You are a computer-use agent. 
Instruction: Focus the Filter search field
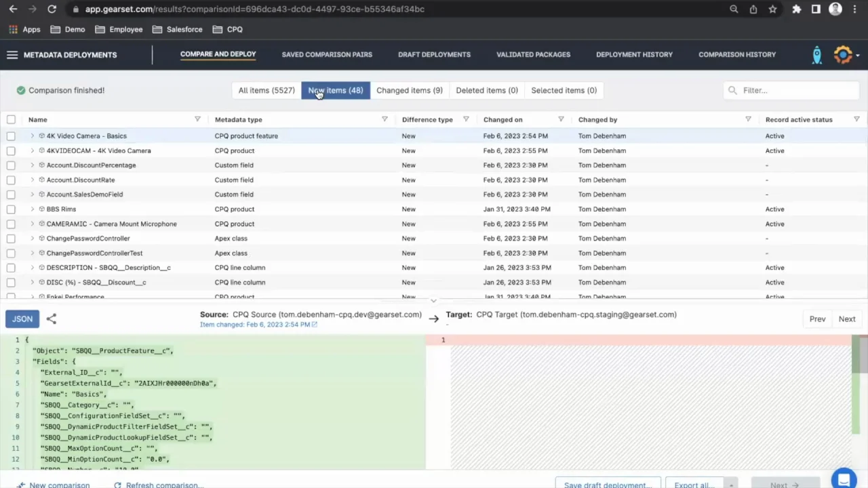point(790,90)
